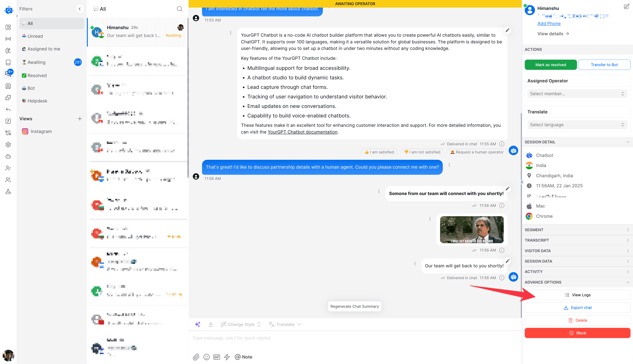This screenshot has height=364, width=633.
Task: Click Block to block the visitor
Action: [x=577, y=333]
